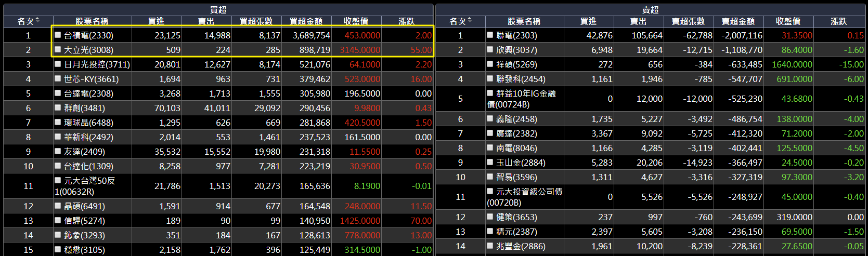Select the 賣超 table title
The image size is (868, 256).
pyautogui.click(x=650, y=10)
